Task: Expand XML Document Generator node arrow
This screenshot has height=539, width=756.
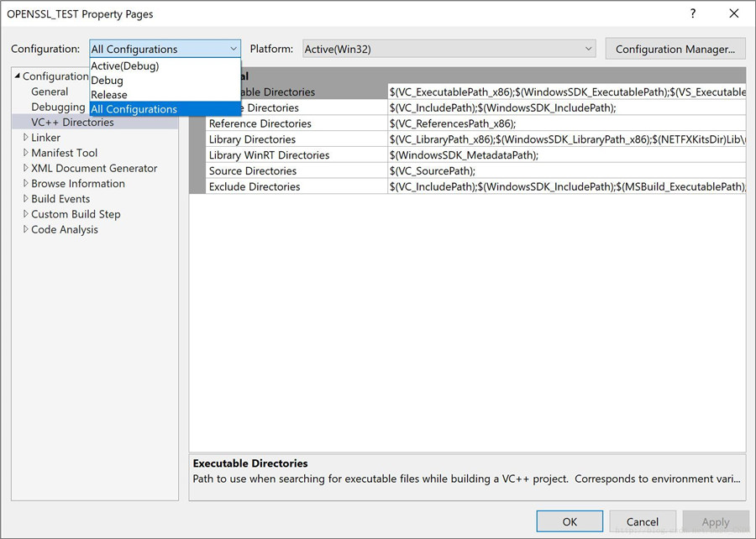Action: click(x=25, y=168)
